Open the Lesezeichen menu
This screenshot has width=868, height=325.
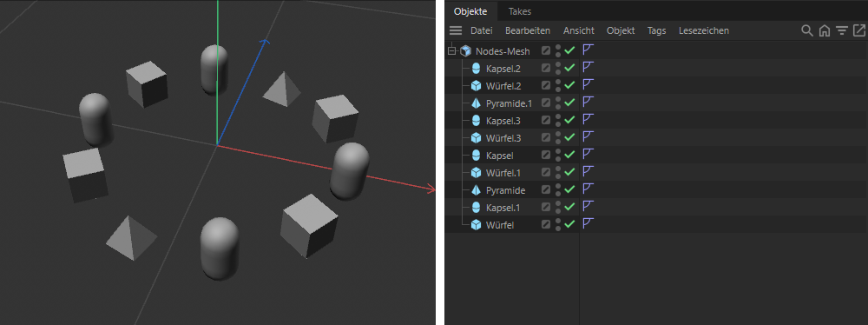(x=704, y=30)
